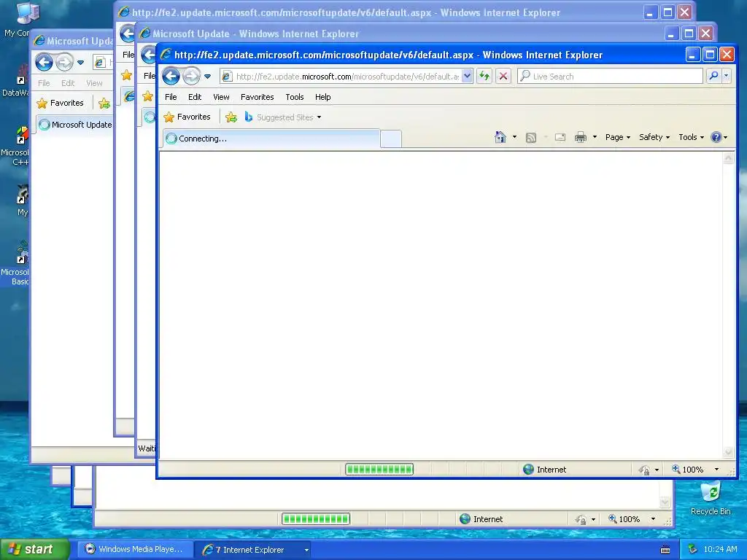Click keyboard icon on taskbar

click(665, 550)
